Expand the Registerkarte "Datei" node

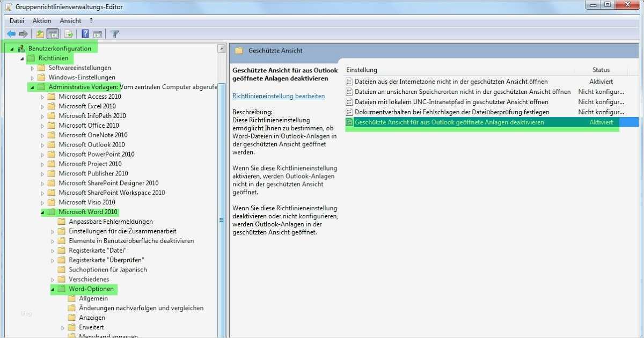(x=53, y=251)
